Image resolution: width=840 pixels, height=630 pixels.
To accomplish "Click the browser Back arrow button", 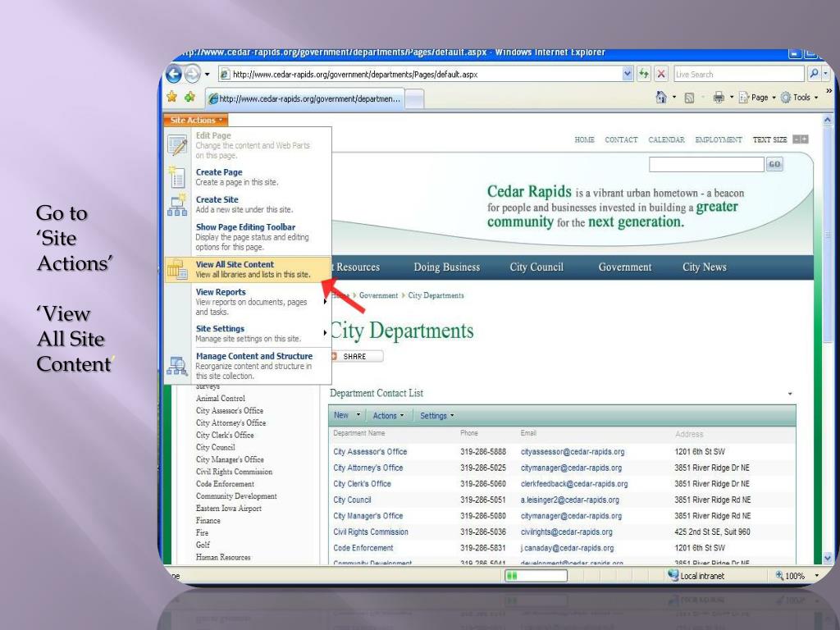I will pyautogui.click(x=174, y=74).
